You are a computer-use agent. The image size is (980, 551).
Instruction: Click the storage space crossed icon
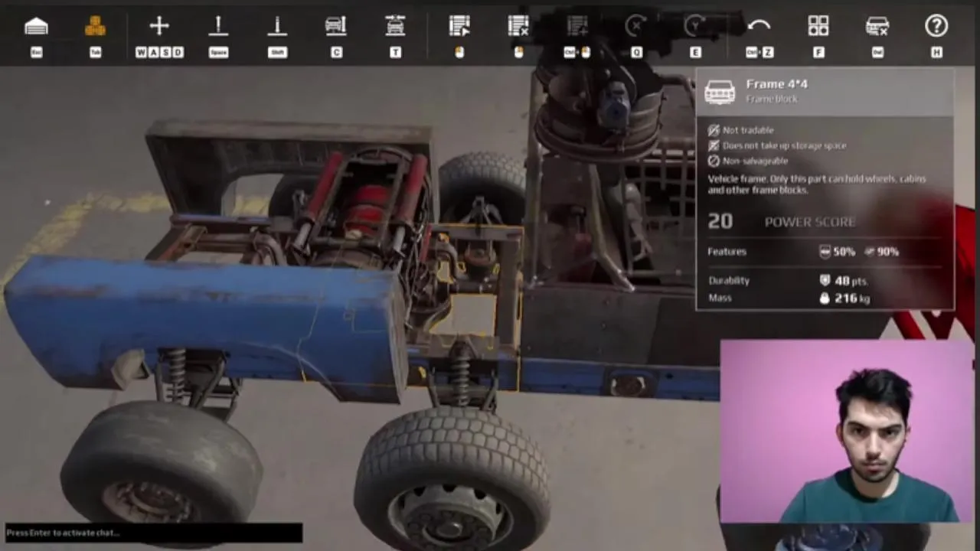(x=714, y=145)
